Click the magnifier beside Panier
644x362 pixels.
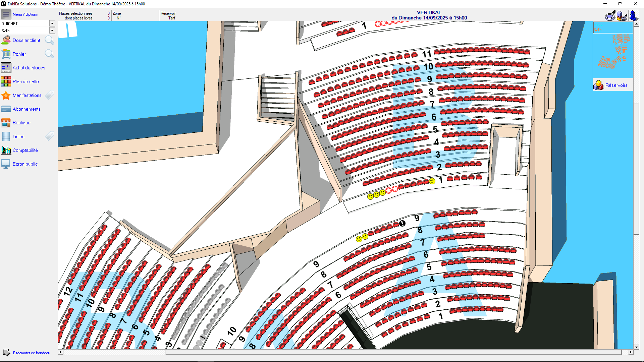pos(49,54)
